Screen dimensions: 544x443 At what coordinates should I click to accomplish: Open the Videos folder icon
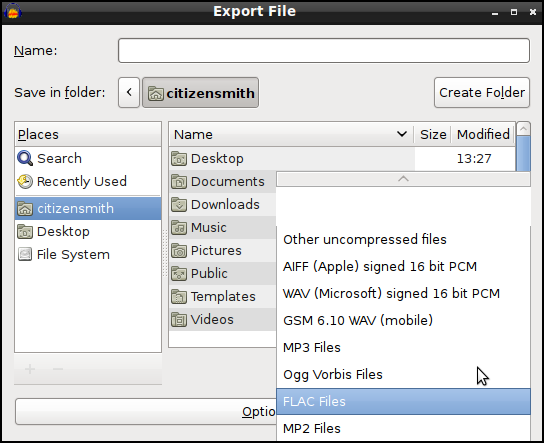point(179,320)
